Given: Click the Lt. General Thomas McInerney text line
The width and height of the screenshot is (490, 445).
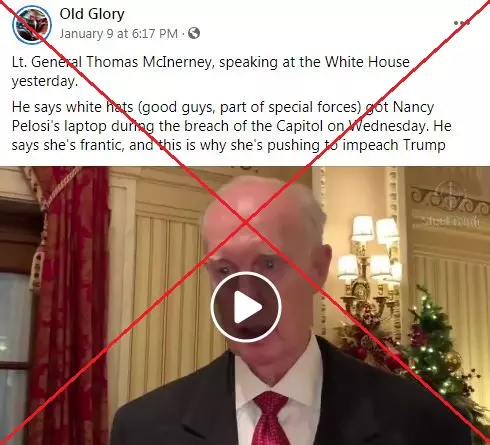Looking at the screenshot, I should [x=211, y=62].
